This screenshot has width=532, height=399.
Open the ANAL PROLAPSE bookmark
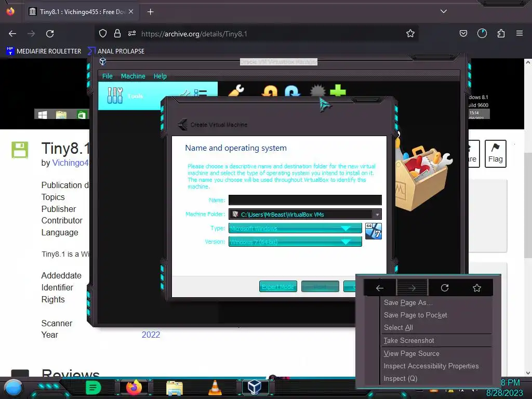116,51
